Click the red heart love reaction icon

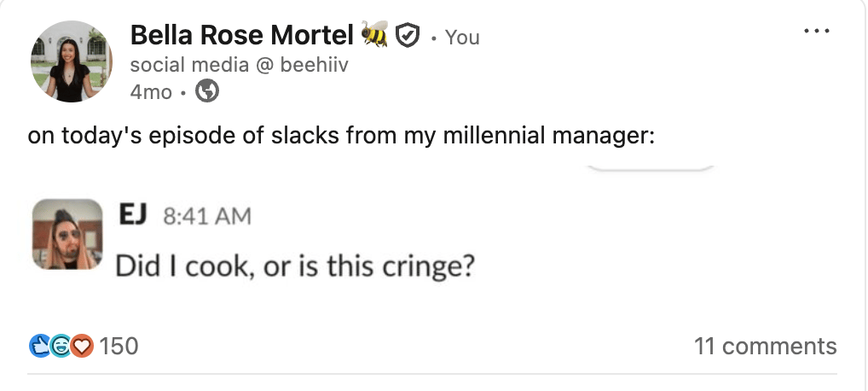coord(81,346)
